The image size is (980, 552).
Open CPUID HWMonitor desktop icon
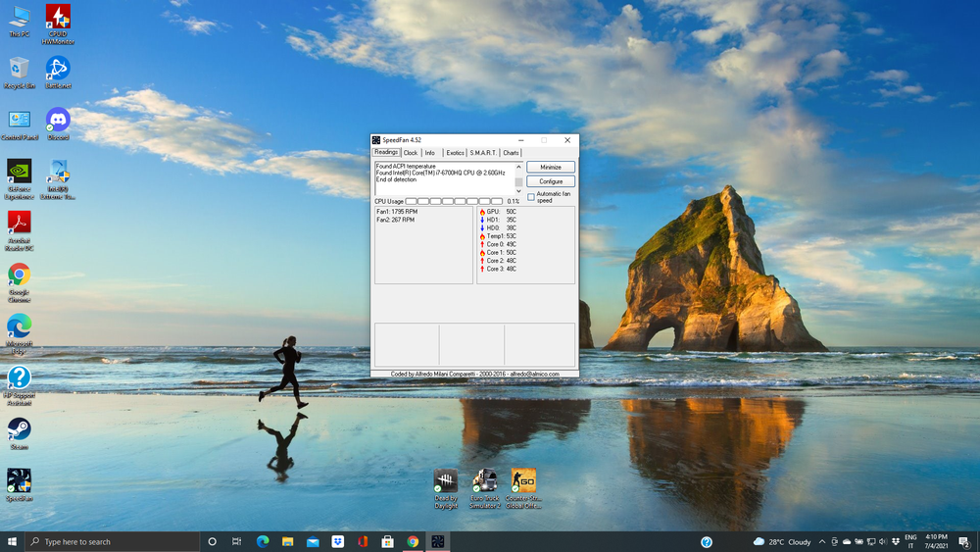point(58,24)
